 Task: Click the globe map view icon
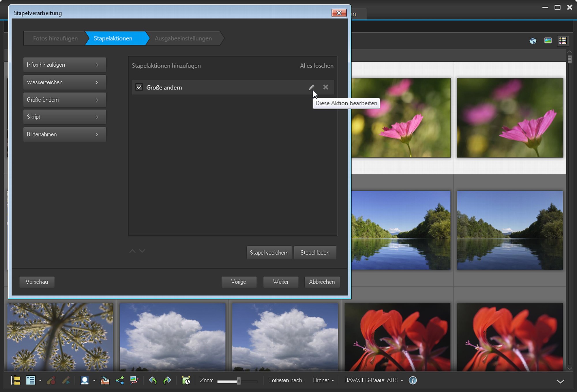pos(533,41)
